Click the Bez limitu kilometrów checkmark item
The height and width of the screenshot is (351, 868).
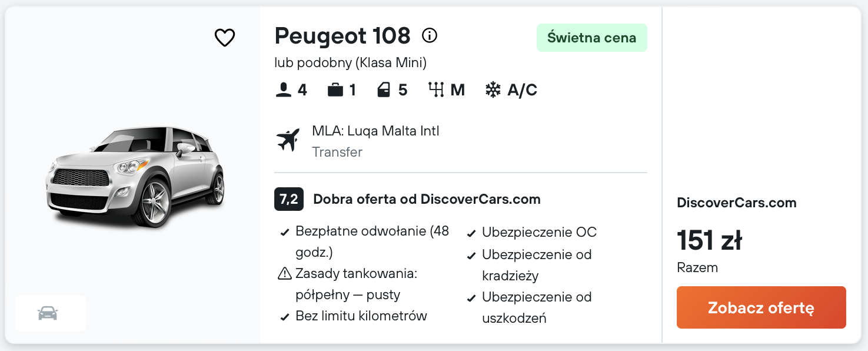tap(361, 316)
